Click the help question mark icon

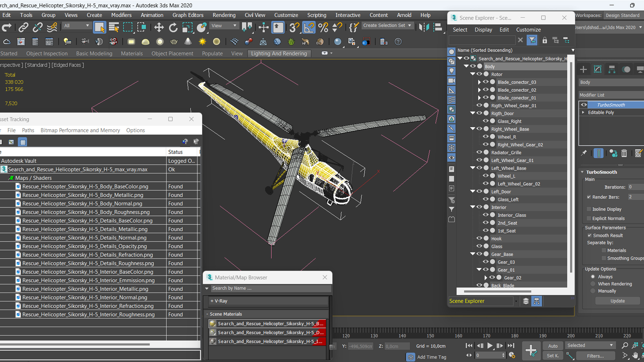[x=398, y=42]
